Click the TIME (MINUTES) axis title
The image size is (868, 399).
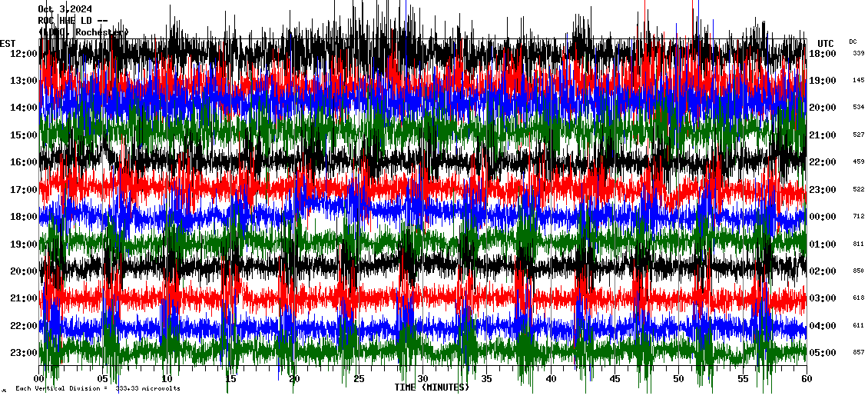(432, 387)
